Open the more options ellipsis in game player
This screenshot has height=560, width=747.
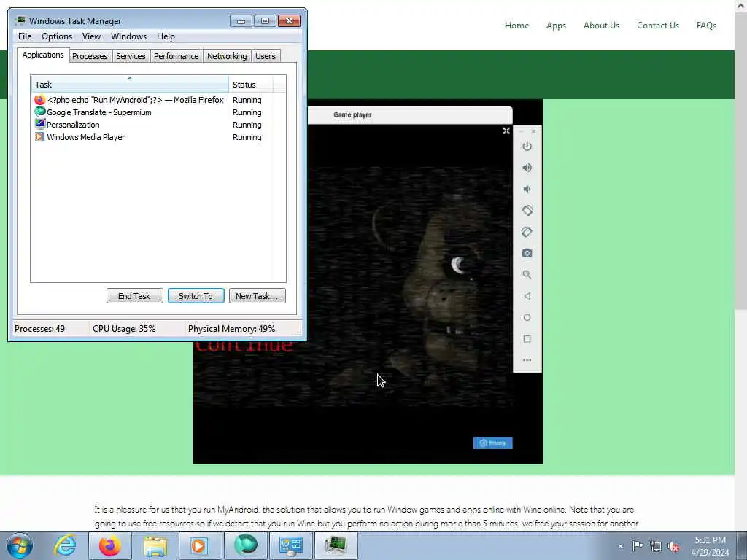click(527, 360)
